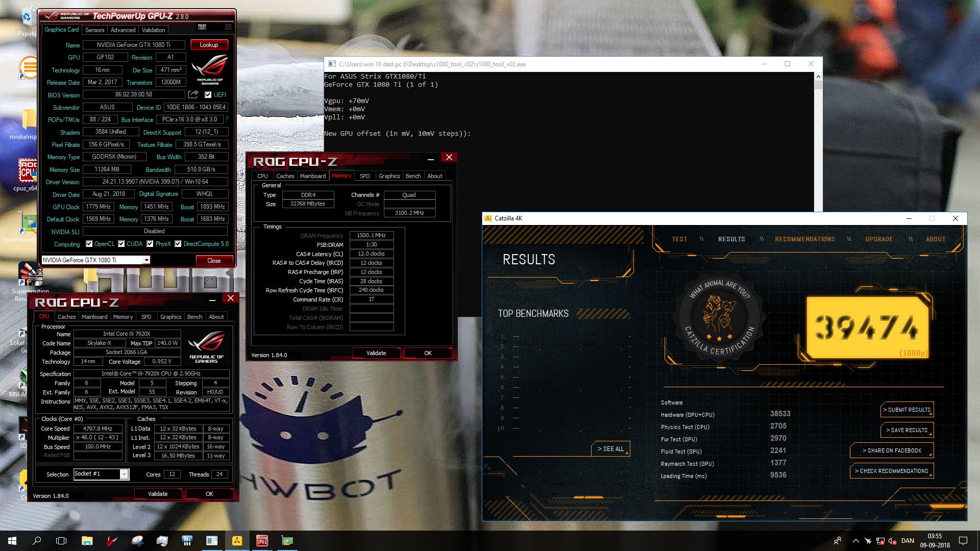Screen dimensions: 980x551
Task: Click the GPU-Z Close button
Action: coord(214,261)
